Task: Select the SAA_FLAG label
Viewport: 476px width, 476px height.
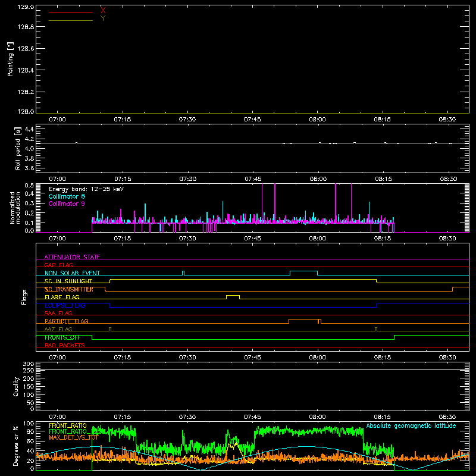Action: coord(58,313)
